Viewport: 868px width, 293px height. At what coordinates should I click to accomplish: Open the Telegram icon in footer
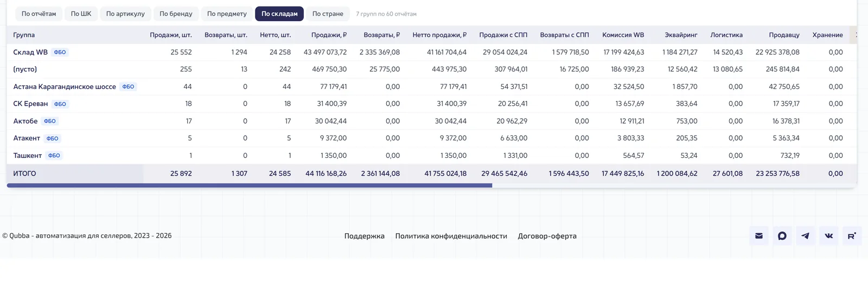point(806,236)
